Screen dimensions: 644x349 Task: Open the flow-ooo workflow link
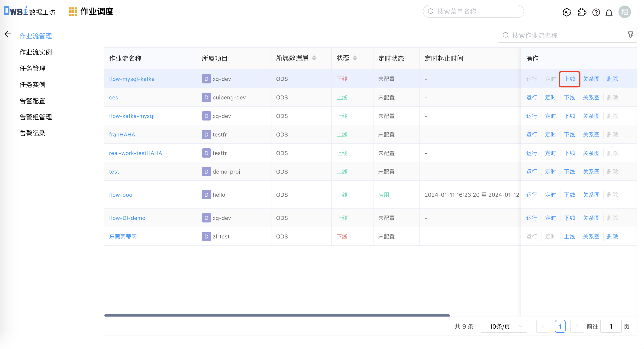pos(120,195)
